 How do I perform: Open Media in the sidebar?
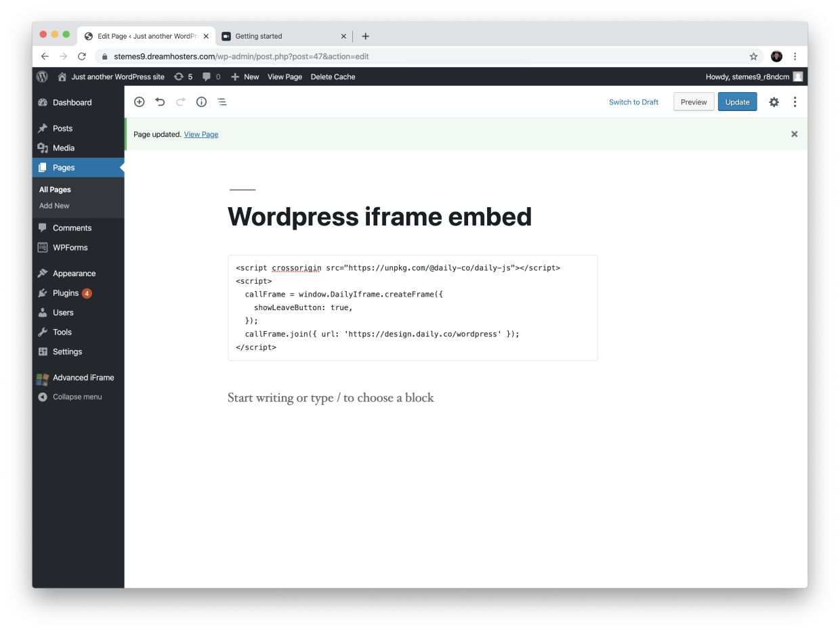[x=79, y=148]
